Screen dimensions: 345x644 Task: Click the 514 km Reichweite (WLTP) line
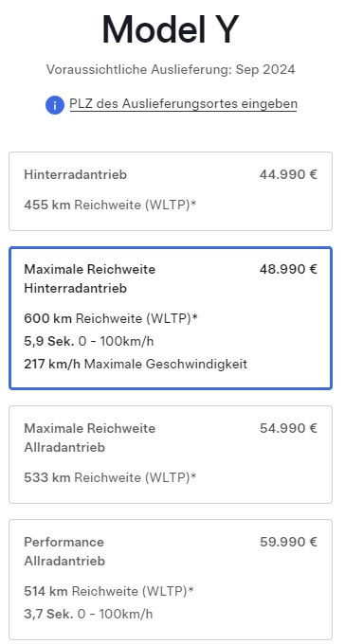click(109, 591)
